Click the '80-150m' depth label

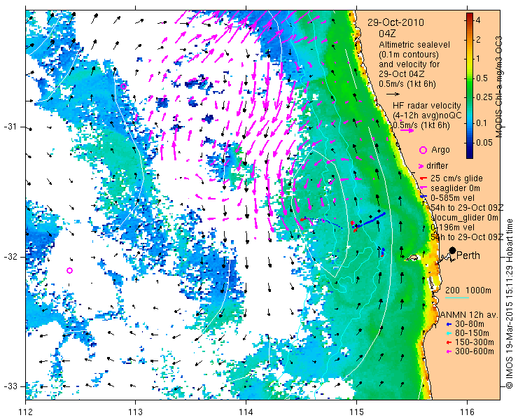tap(472, 333)
